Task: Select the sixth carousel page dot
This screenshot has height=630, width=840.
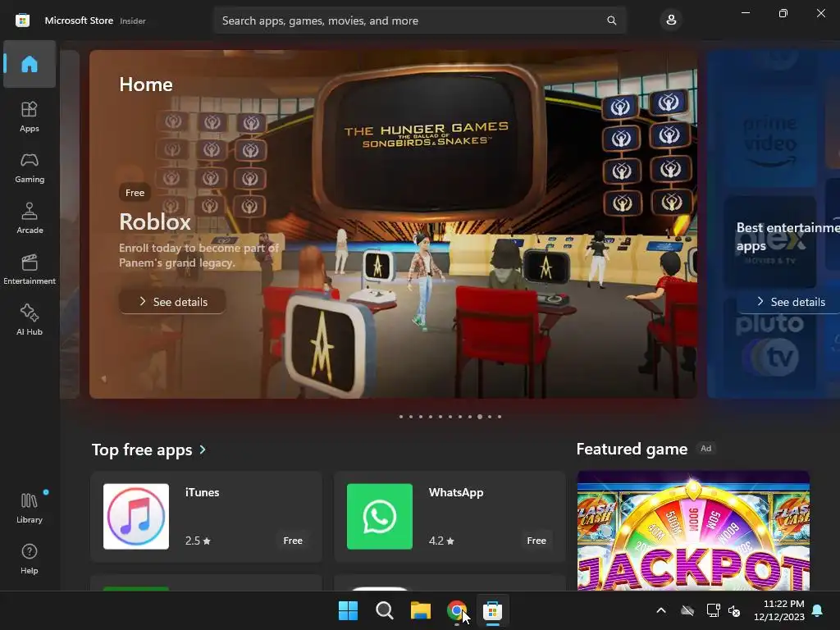Action: 450,416
